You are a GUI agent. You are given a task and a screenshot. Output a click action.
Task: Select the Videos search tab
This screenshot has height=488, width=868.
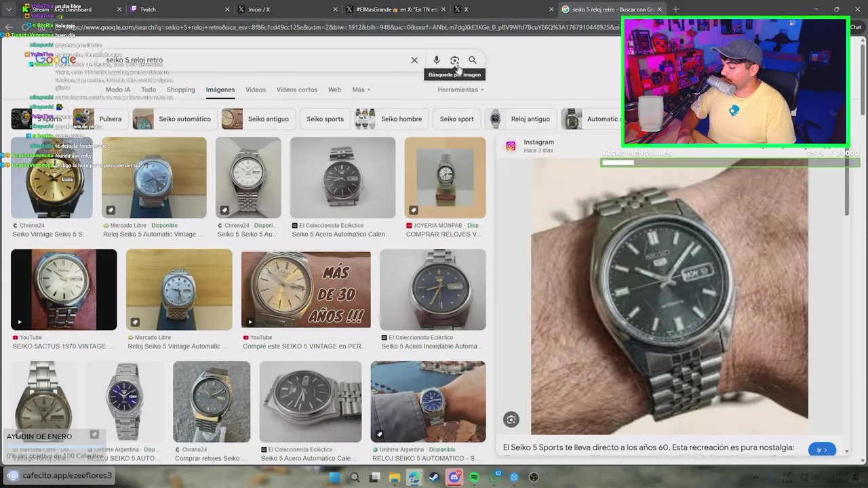point(256,89)
